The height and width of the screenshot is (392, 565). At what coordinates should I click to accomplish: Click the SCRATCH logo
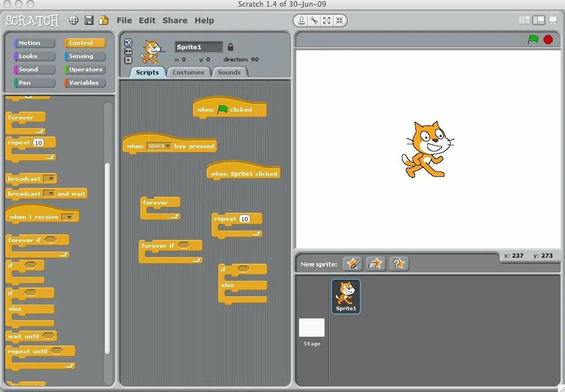(x=32, y=20)
